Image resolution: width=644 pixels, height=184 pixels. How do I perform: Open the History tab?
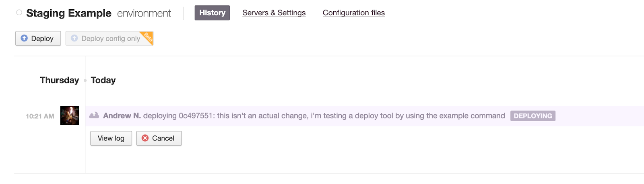(x=212, y=13)
